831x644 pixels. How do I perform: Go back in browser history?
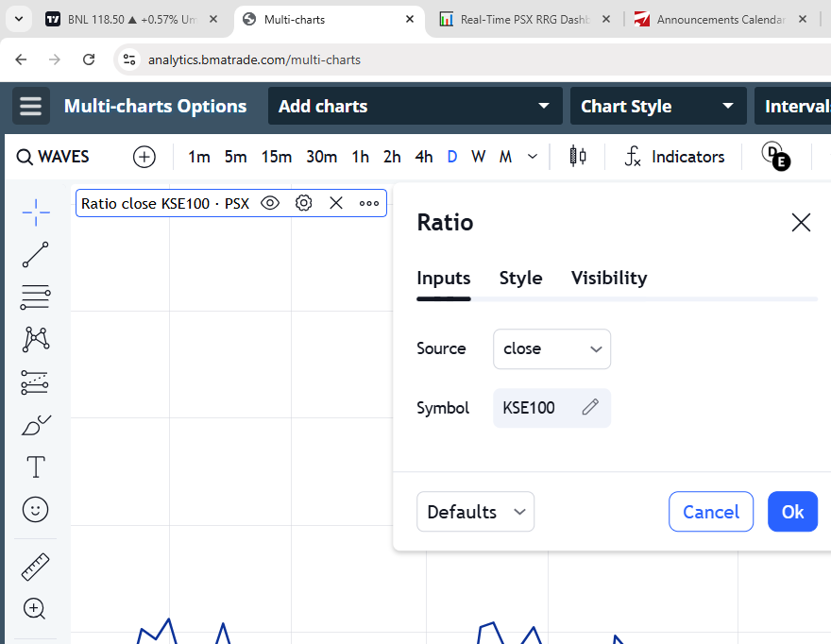click(21, 59)
